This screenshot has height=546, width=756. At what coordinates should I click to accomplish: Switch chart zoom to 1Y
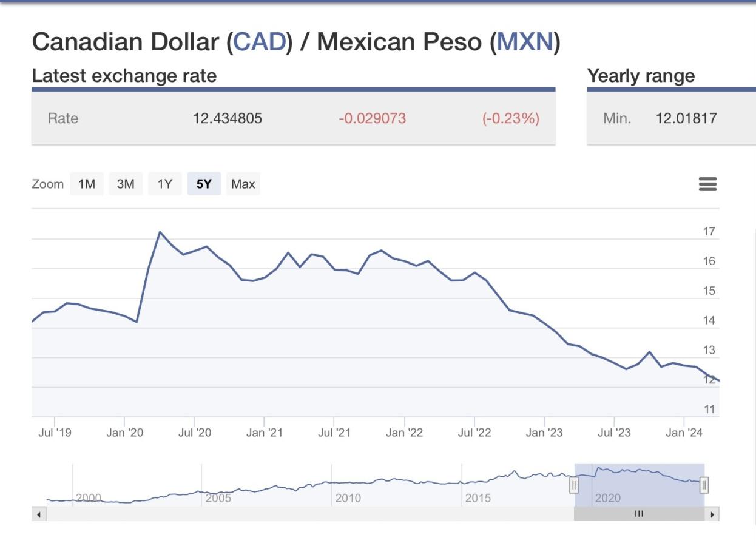165,184
